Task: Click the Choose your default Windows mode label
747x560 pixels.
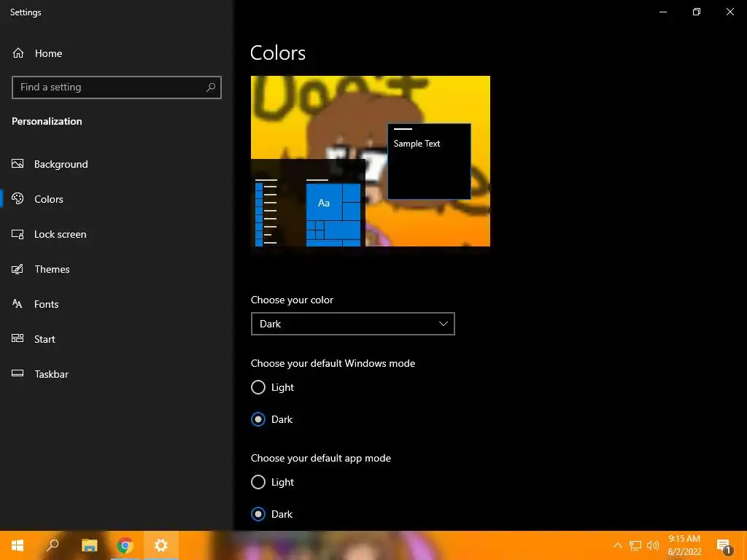Action: click(x=333, y=363)
